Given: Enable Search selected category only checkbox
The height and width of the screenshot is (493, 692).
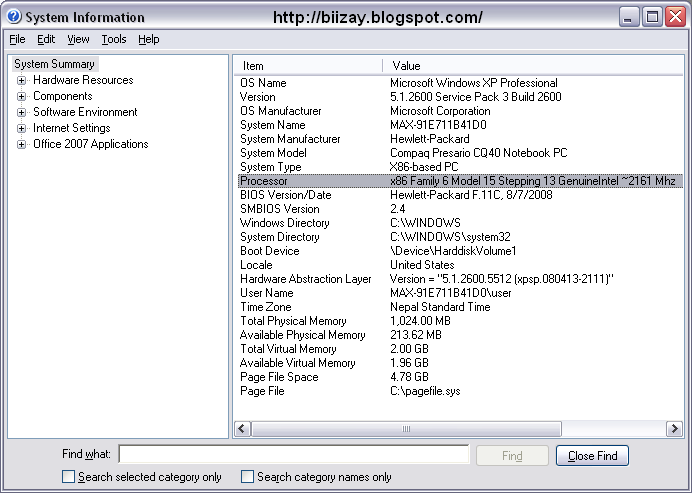Looking at the screenshot, I should coord(68,477).
